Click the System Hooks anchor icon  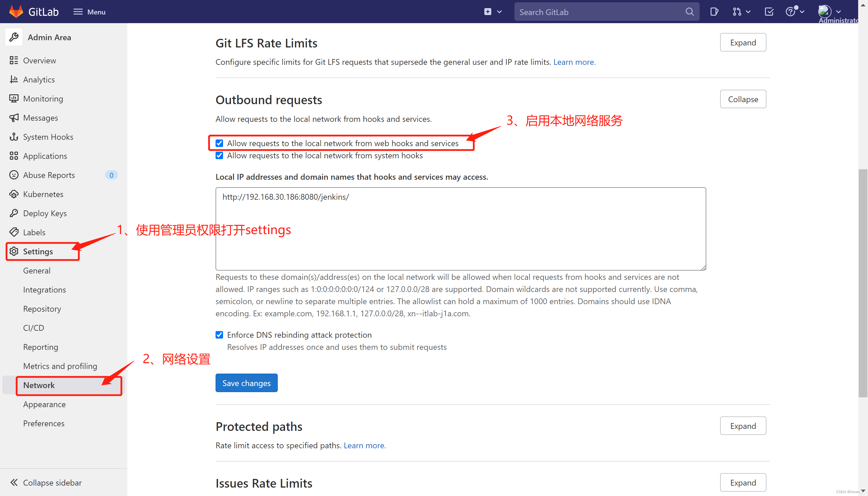coord(14,137)
